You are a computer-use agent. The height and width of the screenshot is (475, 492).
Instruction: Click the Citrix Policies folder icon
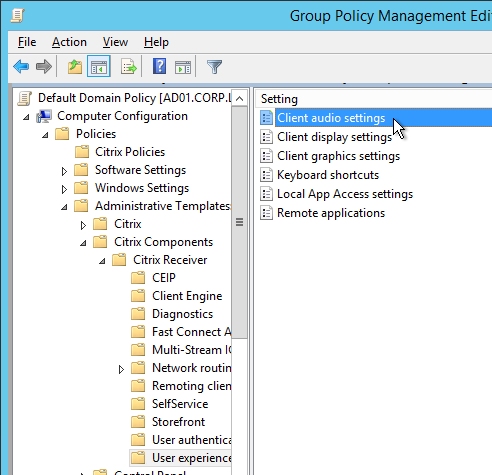[82, 152]
